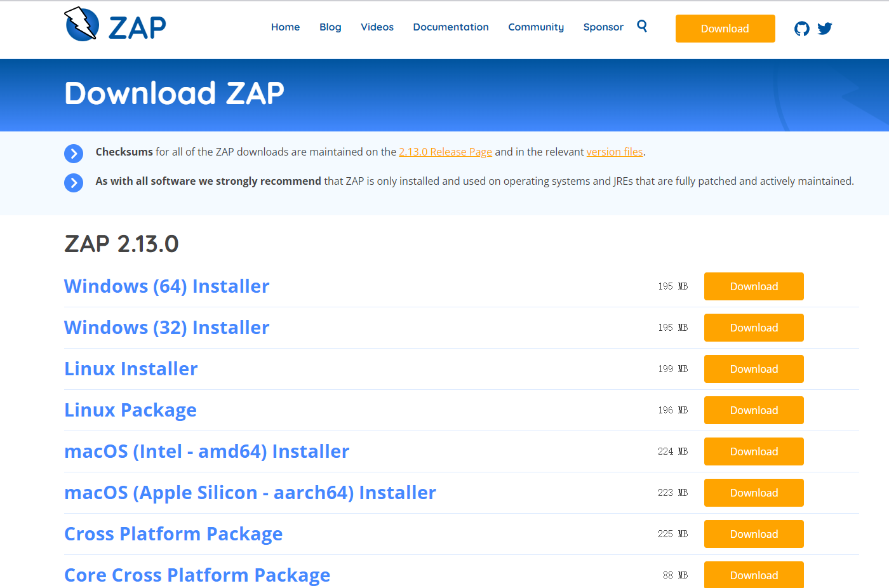Download the Core Cross Platform Package
Screen dimensions: 889x588
coord(754,575)
